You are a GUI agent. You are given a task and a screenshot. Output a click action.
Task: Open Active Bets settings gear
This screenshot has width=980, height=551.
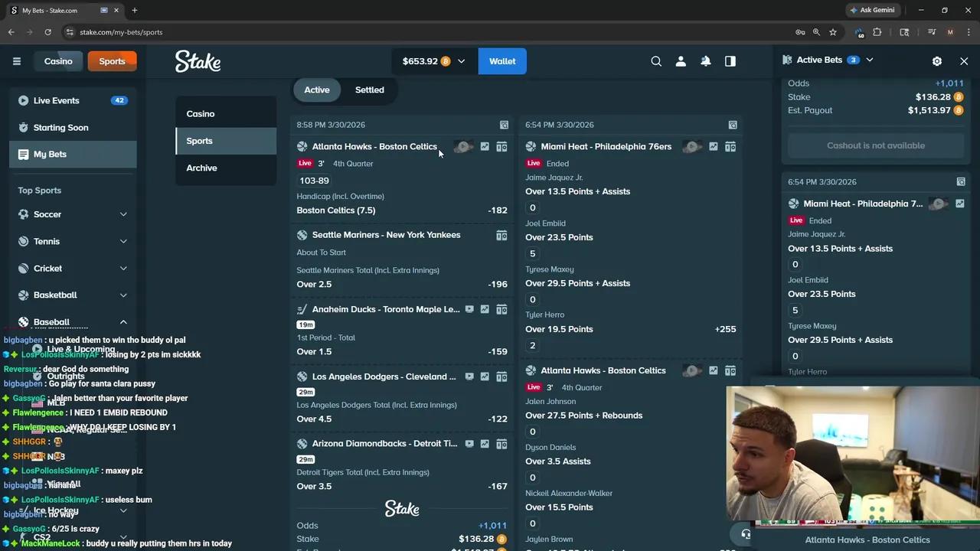936,60
